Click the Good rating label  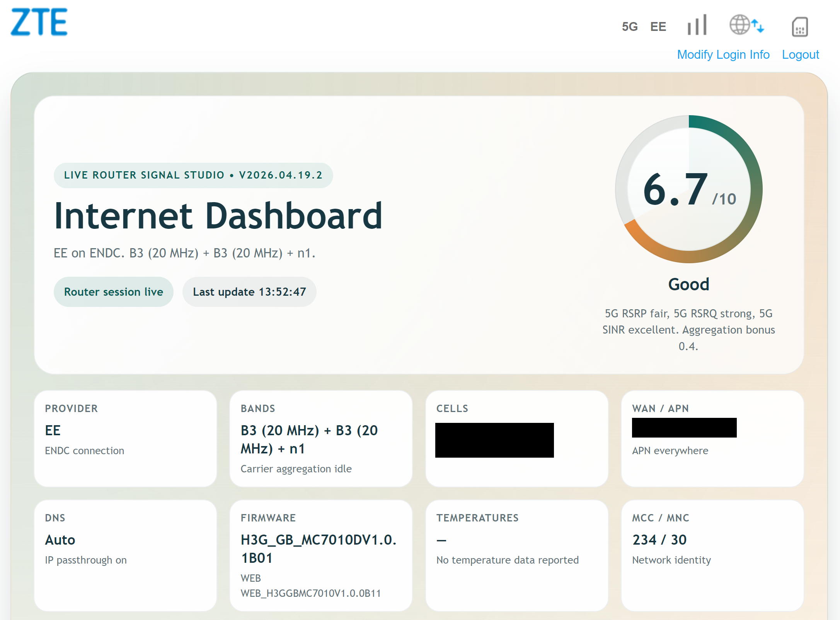point(689,284)
